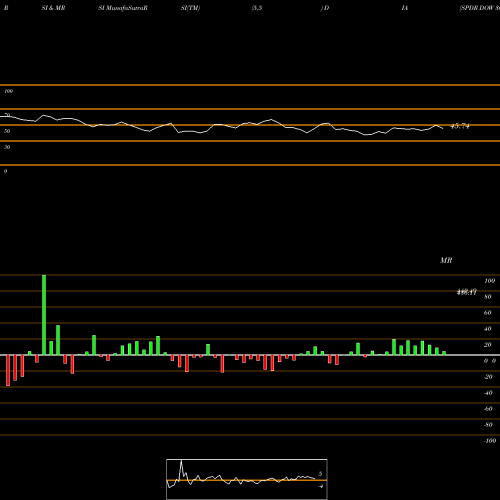Click the -4 label in mini chart
The width and height of the screenshot is (500, 500).
coord(320,486)
